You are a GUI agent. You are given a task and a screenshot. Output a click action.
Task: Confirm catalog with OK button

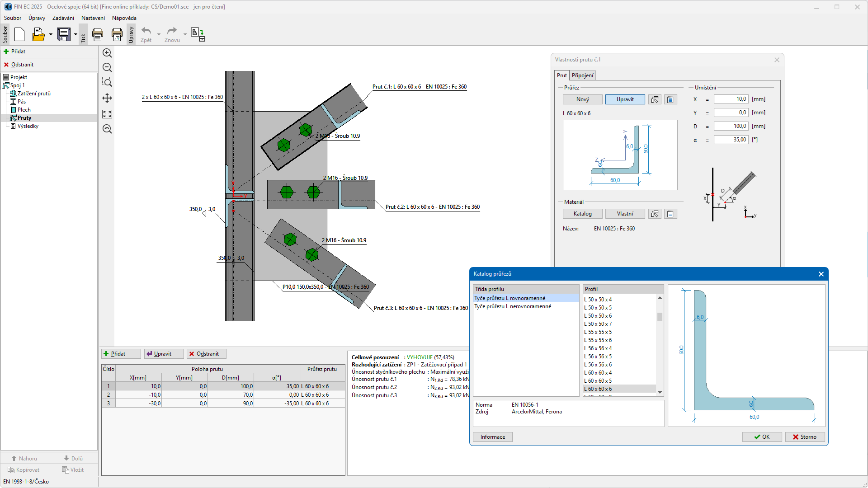point(762,437)
